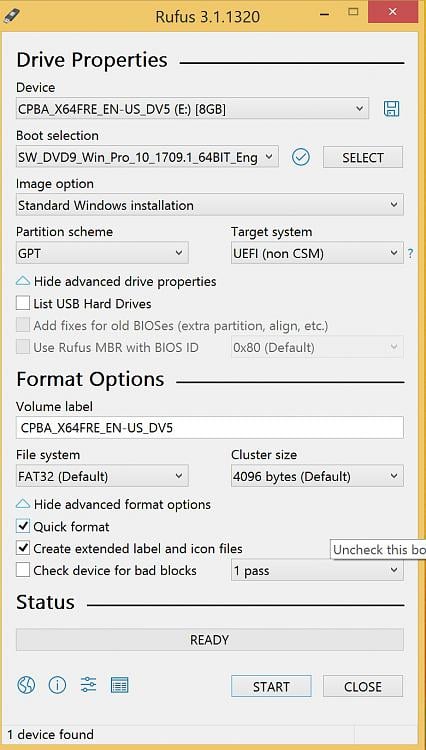Click the save disk image icon
The image size is (426, 750).
coord(391,109)
